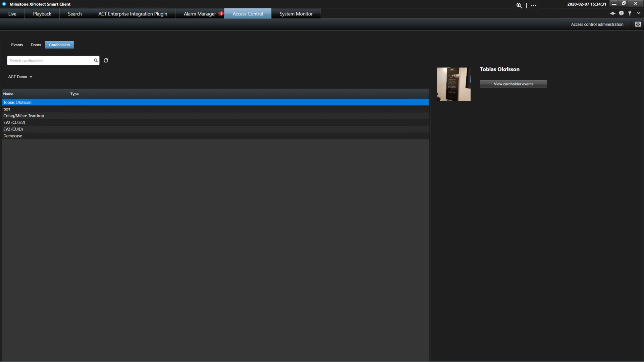Open the Search tab
644x362 pixels.
[x=75, y=14]
